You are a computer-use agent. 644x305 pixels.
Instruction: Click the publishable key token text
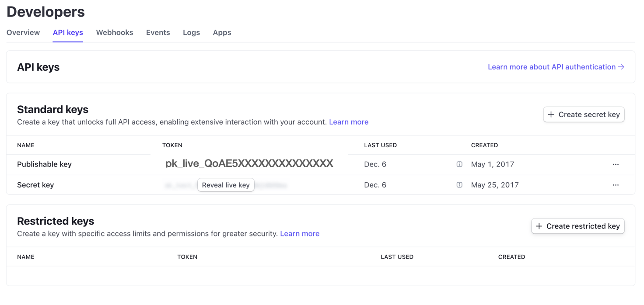pyautogui.click(x=249, y=163)
